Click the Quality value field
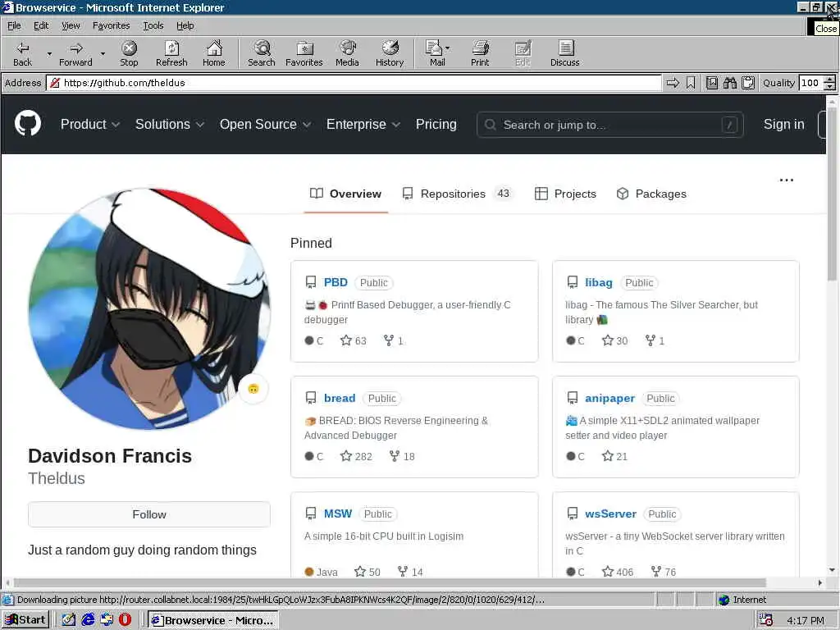The image size is (840, 630). pyautogui.click(x=811, y=83)
